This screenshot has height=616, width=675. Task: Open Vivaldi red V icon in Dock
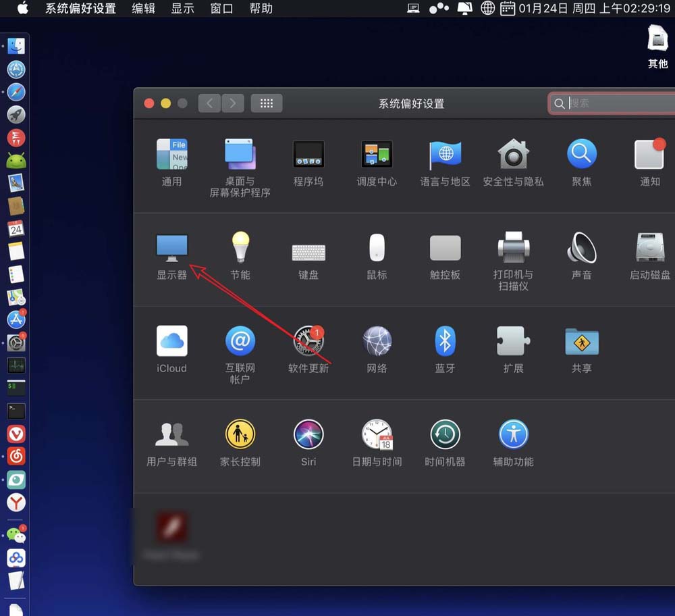pos(16,434)
